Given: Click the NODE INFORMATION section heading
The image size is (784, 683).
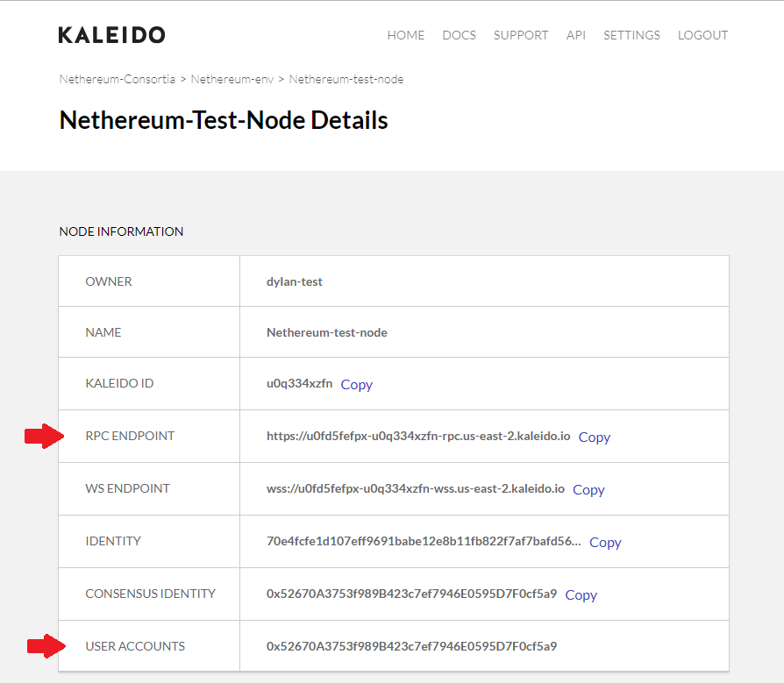Looking at the screenshot, I should coord(121,231).
